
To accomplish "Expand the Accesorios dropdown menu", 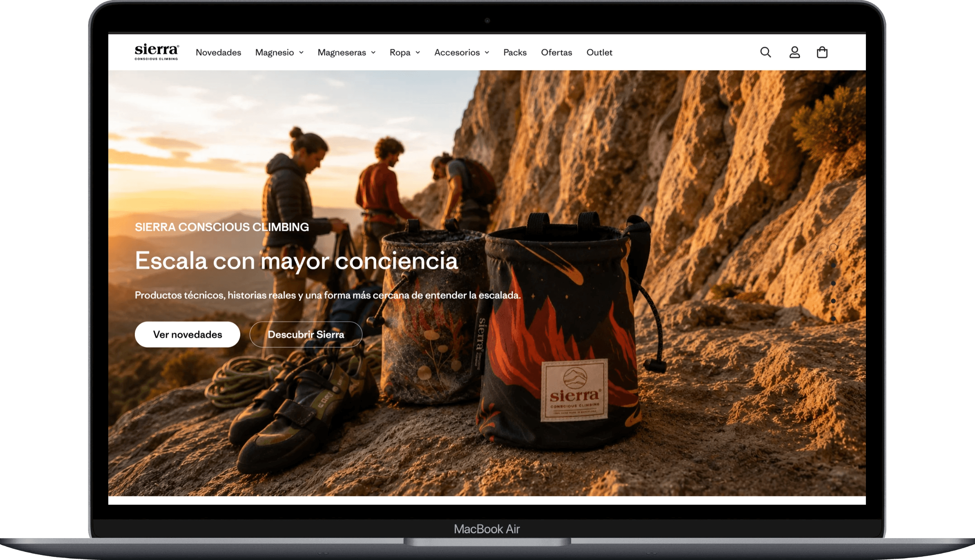I will click(x=462, y=52).
